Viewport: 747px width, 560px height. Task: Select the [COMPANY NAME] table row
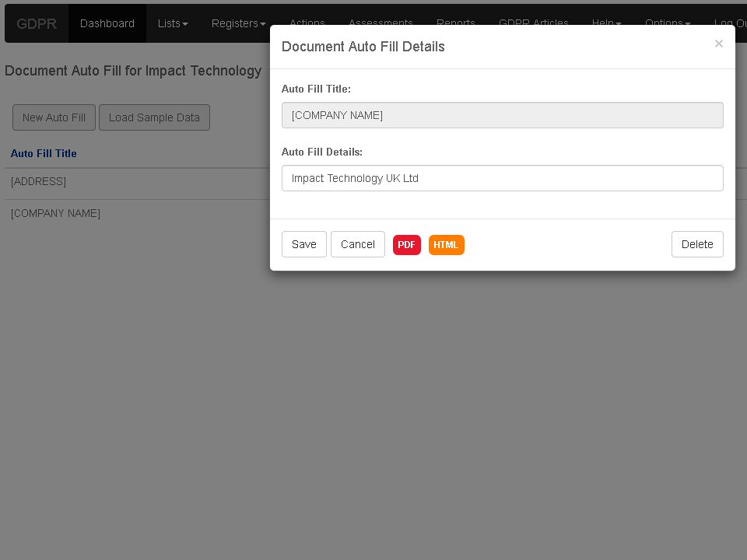coord(137,213)
